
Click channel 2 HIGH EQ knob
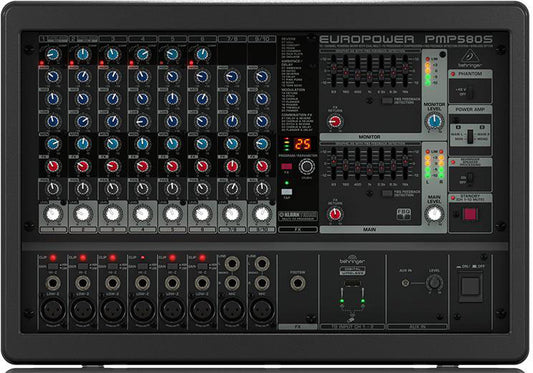point(83,77)
